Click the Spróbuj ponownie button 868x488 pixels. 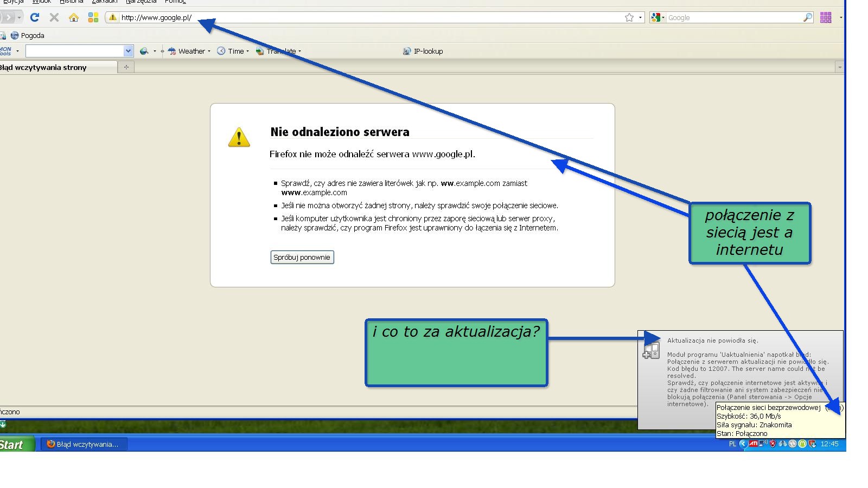tap(302, 257)
